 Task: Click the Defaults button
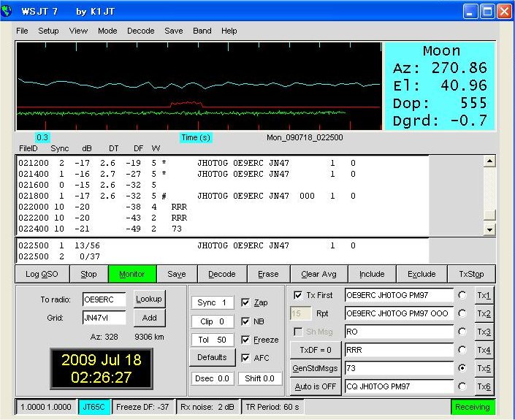coord(212,357)
